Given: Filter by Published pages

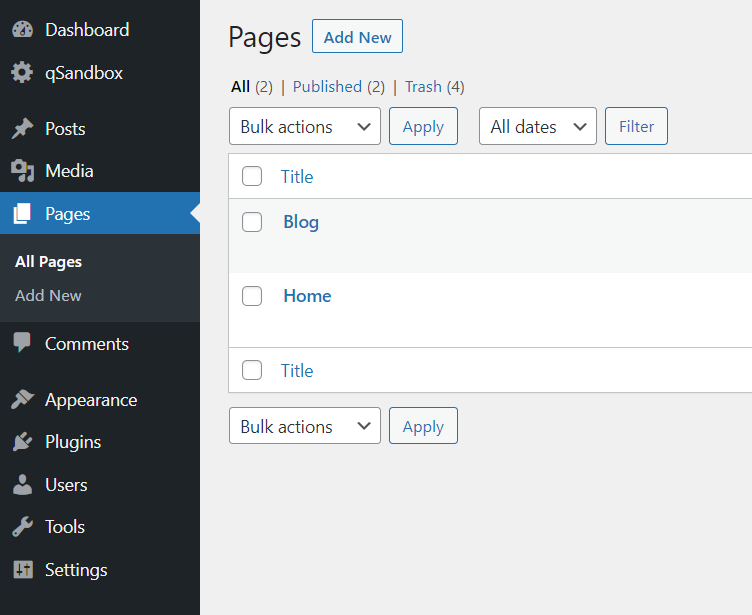Looking at the screenshot, I should tap(327, 87).
